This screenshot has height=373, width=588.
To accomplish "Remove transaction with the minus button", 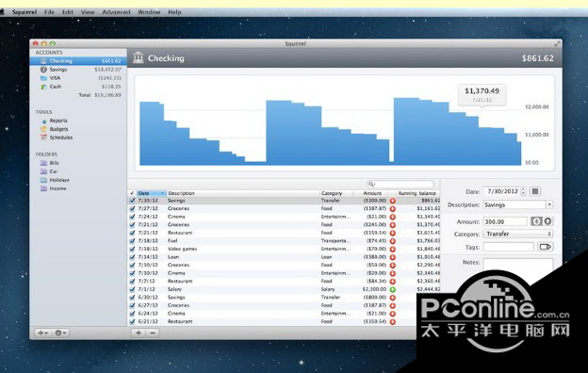I will (x=153, y=332).
